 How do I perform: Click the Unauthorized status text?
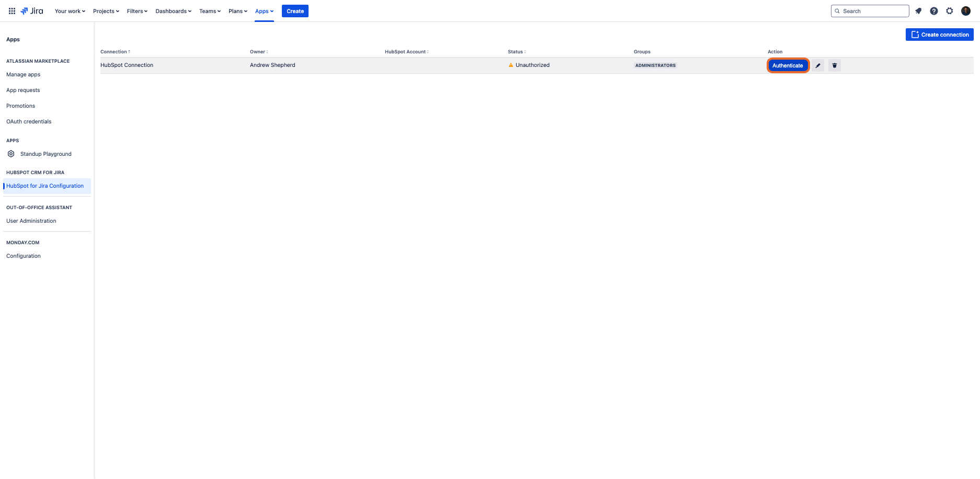[x=532, y=65]
